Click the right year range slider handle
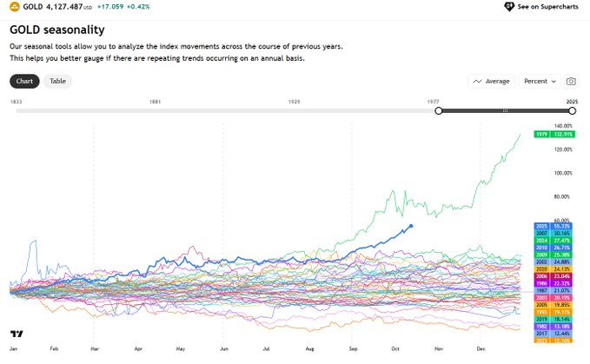 [573, 111]
